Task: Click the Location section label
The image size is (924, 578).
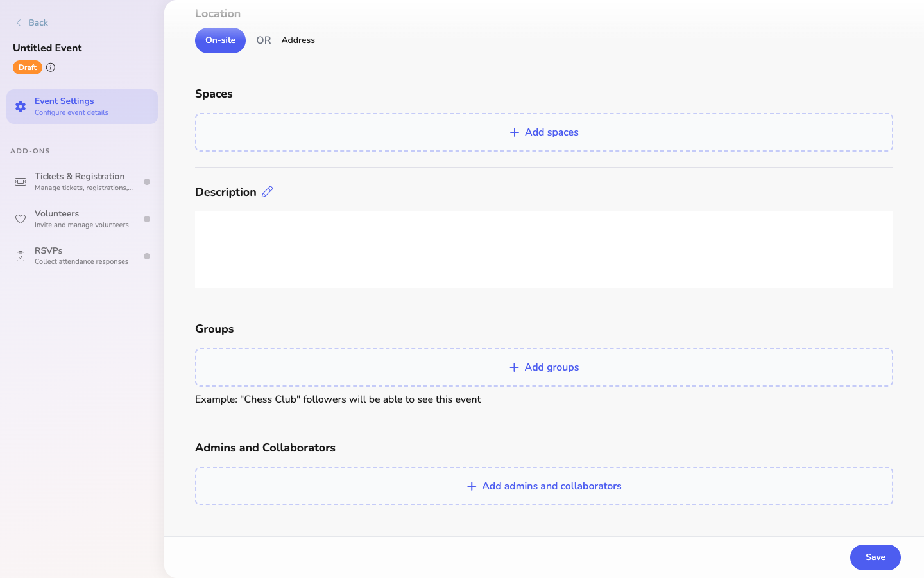Action: (x=218, y=13)
